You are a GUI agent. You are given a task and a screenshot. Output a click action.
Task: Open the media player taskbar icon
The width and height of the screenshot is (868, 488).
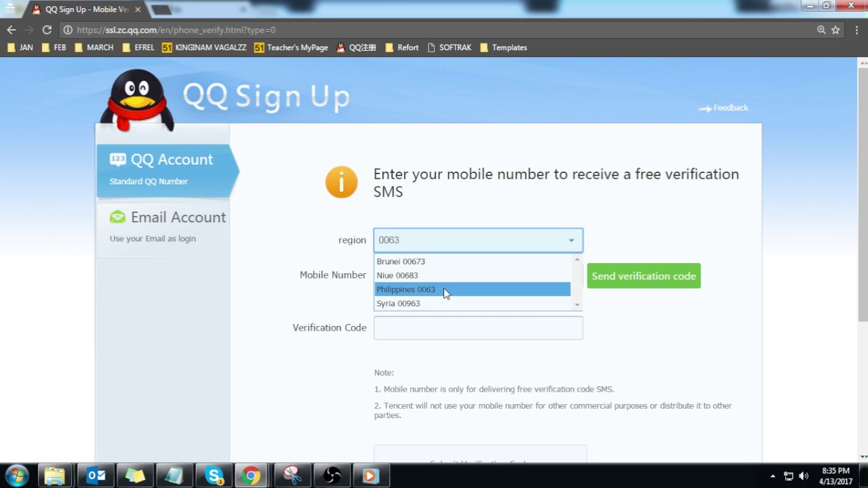tap(370, 476)
